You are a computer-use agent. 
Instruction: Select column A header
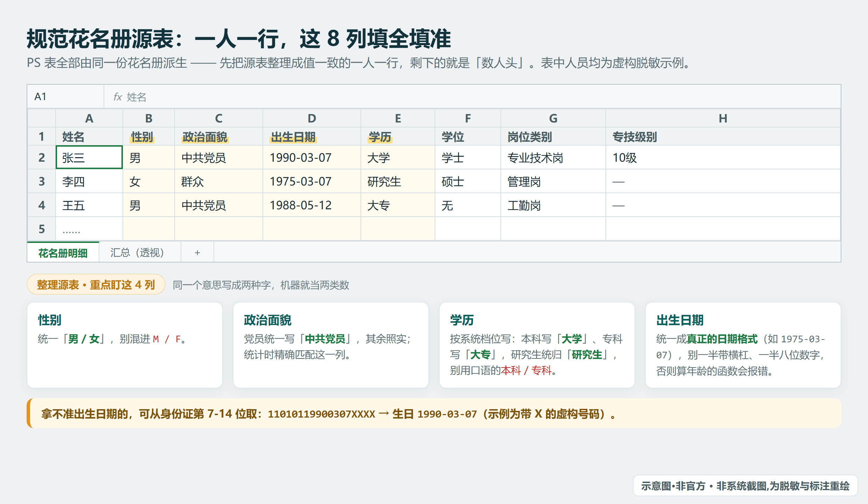coord(89,118)
